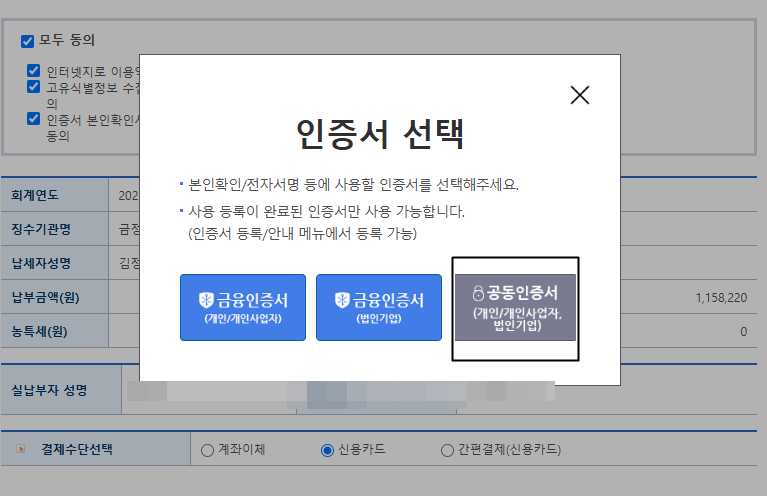Image resolution: width=767 pixels, height=496 pixels.
Task: Click the 농특세(원) row label
Action: 39,332
